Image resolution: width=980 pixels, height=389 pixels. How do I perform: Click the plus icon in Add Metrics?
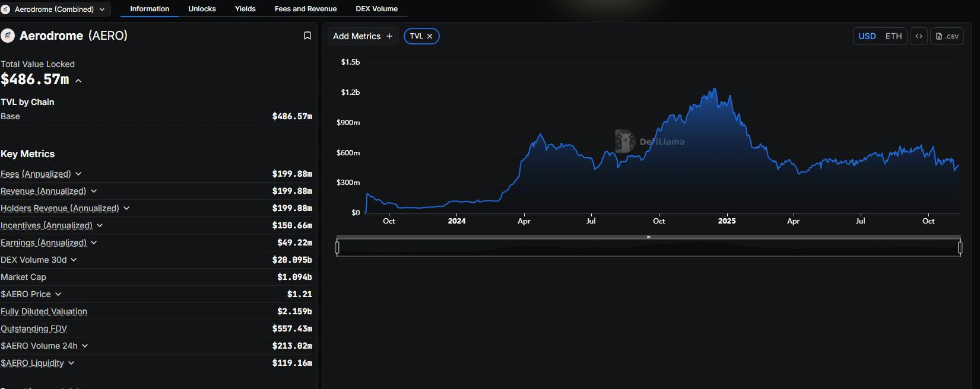pos(389,36)
